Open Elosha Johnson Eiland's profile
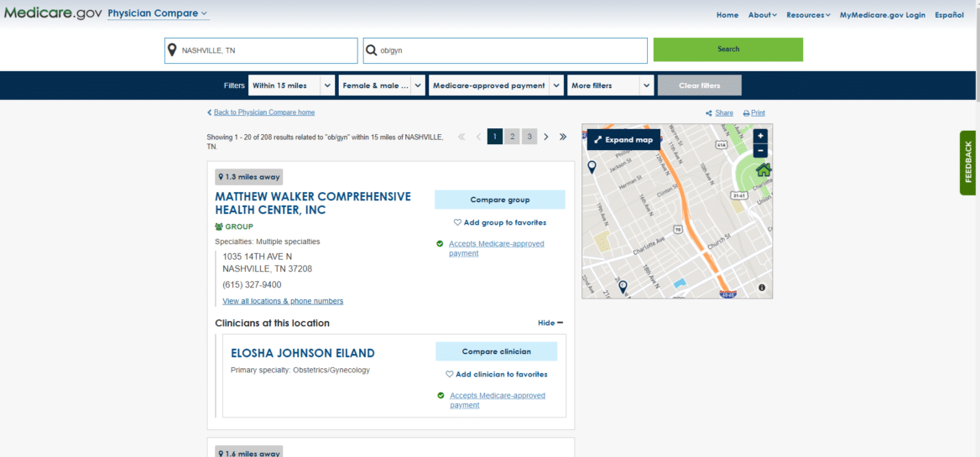 [x=303, y=353]
